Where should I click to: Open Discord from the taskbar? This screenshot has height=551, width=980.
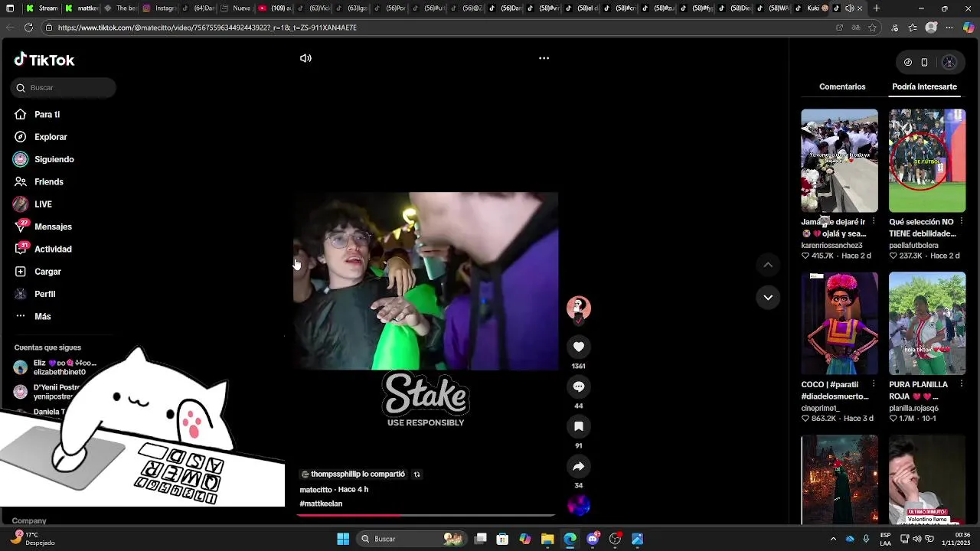click(x=593, y=539)
